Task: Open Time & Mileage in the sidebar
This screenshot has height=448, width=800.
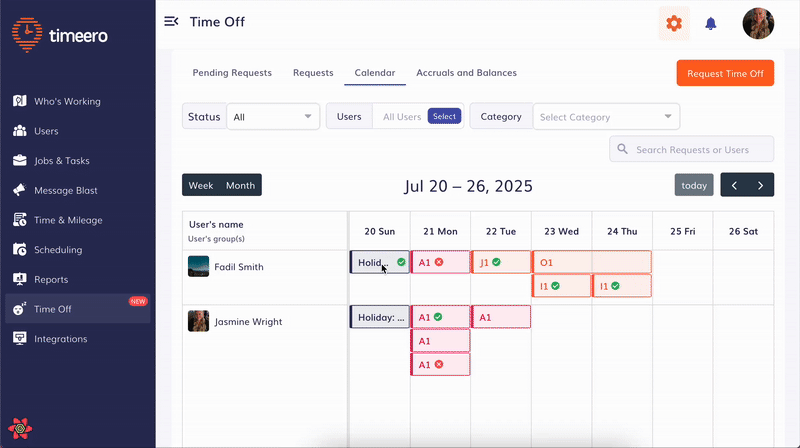Action: point(67,220)
